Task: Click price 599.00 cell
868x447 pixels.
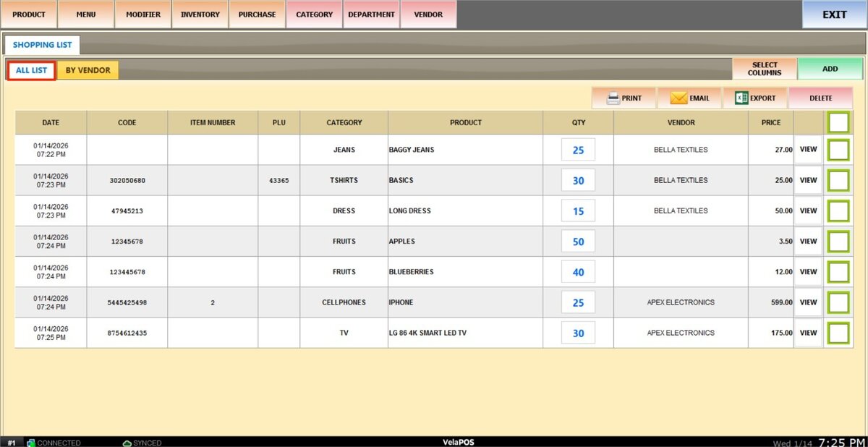Action: point(771,302)
